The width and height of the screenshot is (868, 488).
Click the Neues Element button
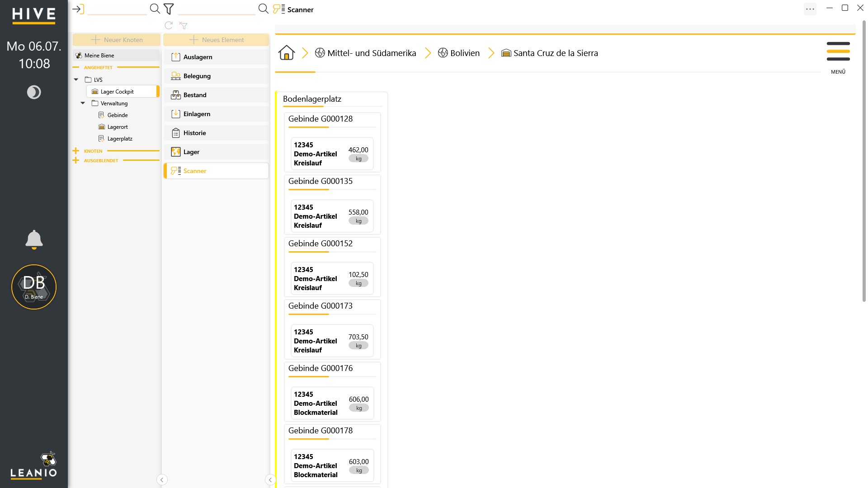(216, 40)
